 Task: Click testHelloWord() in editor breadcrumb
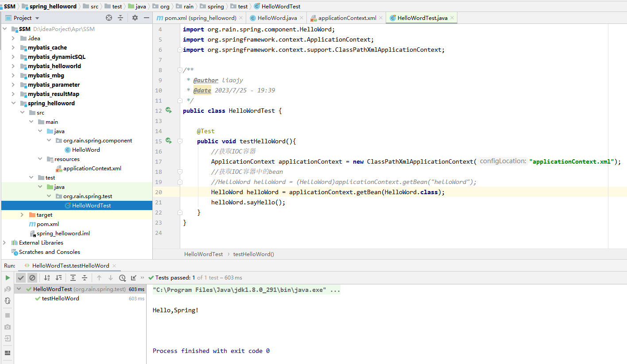click(254, 254)
